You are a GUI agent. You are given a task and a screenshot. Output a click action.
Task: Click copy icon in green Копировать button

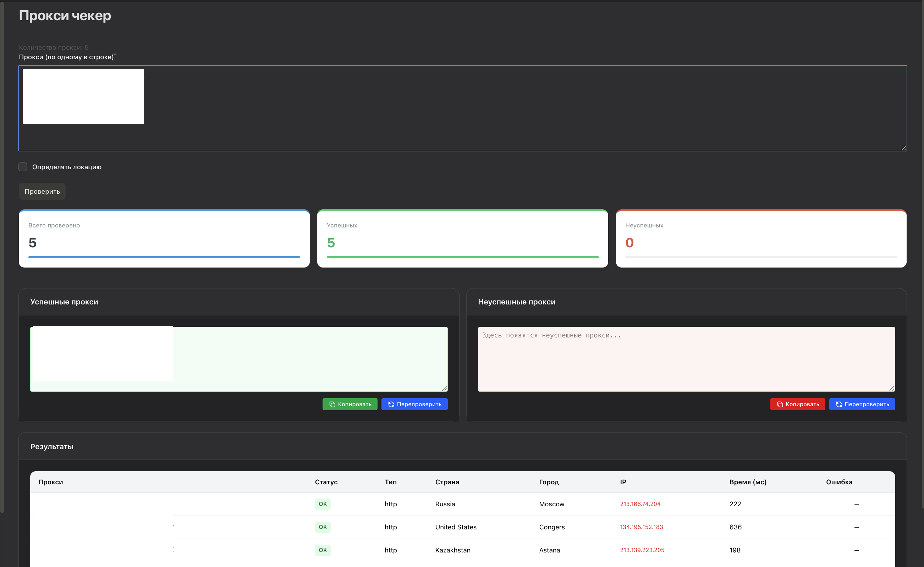coord(332,404)
